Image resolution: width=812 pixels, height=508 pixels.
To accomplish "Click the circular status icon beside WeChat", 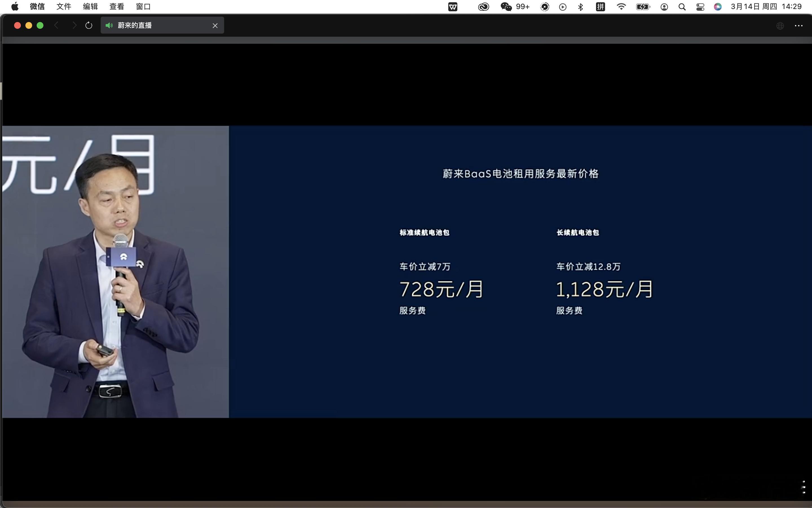I will point(545,7).
